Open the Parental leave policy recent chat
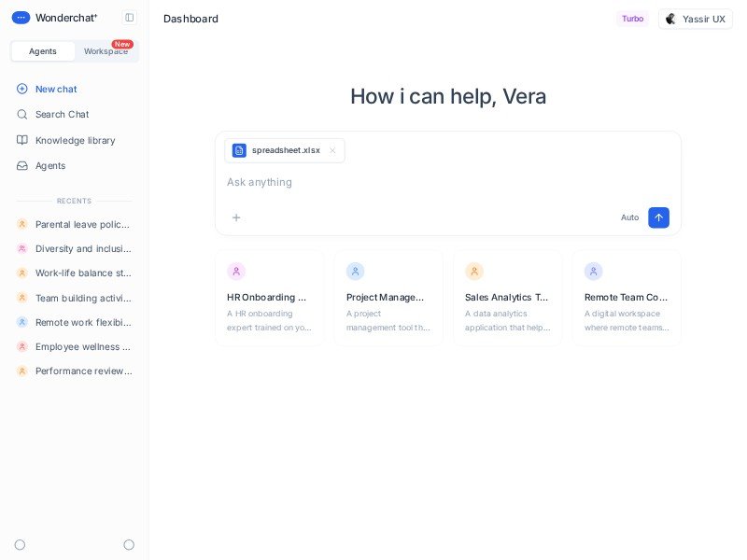The width and height of the screenshot is (747, 560). click(82, 224)
